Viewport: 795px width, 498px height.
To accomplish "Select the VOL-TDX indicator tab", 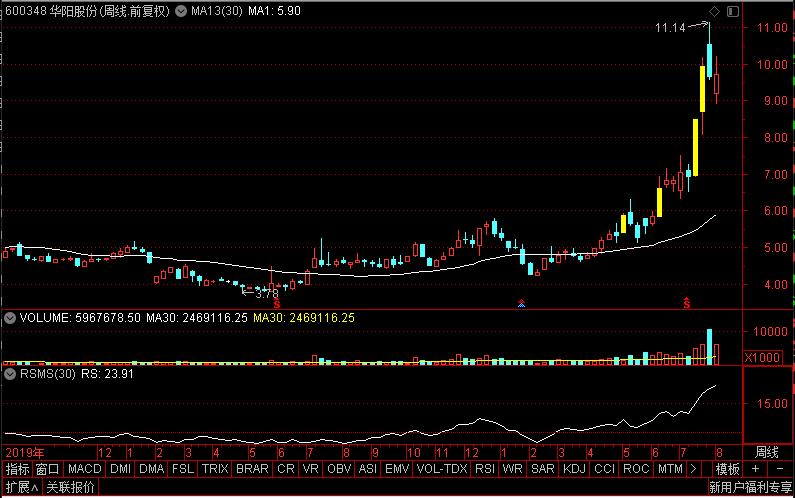I will 441,469.
